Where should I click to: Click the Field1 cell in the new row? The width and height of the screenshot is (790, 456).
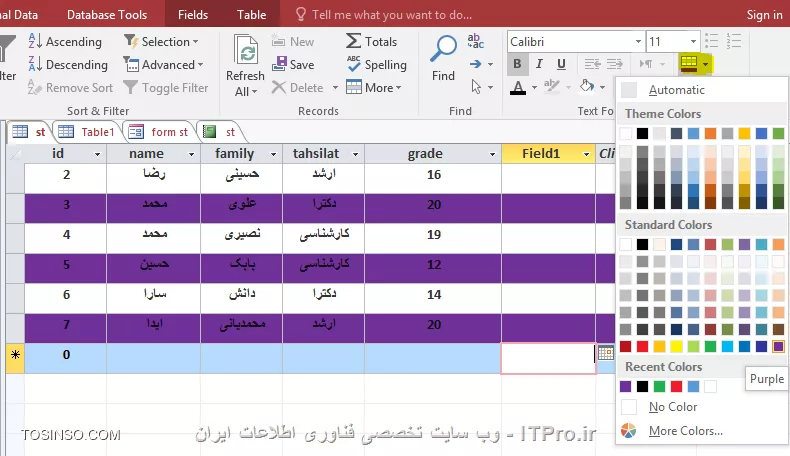[x=548, y=359]
